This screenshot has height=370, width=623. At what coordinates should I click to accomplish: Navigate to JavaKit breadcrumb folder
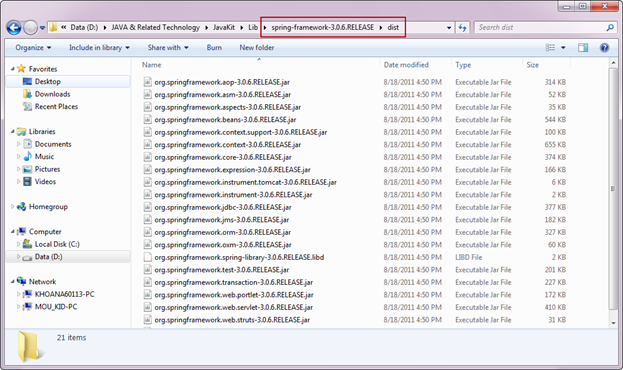(224, 27)
